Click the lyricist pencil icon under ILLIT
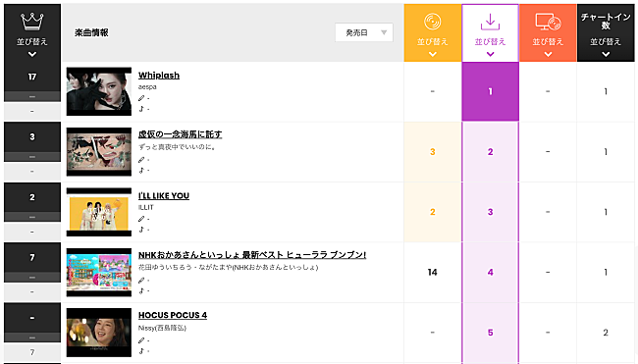Screen dimensions: 638x364 pos(141,219)
